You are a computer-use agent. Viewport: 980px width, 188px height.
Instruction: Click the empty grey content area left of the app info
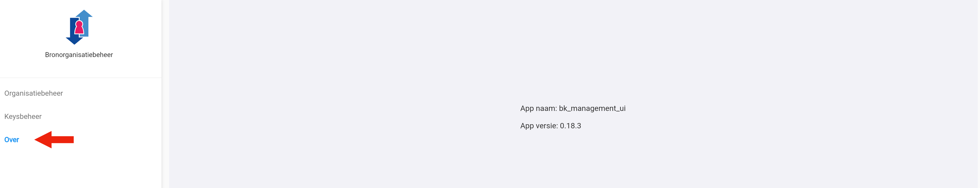(342, 114)
